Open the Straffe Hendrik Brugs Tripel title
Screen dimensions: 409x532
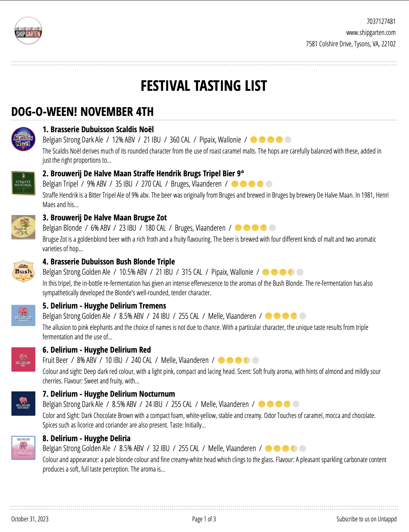click(x=143, y=174)
